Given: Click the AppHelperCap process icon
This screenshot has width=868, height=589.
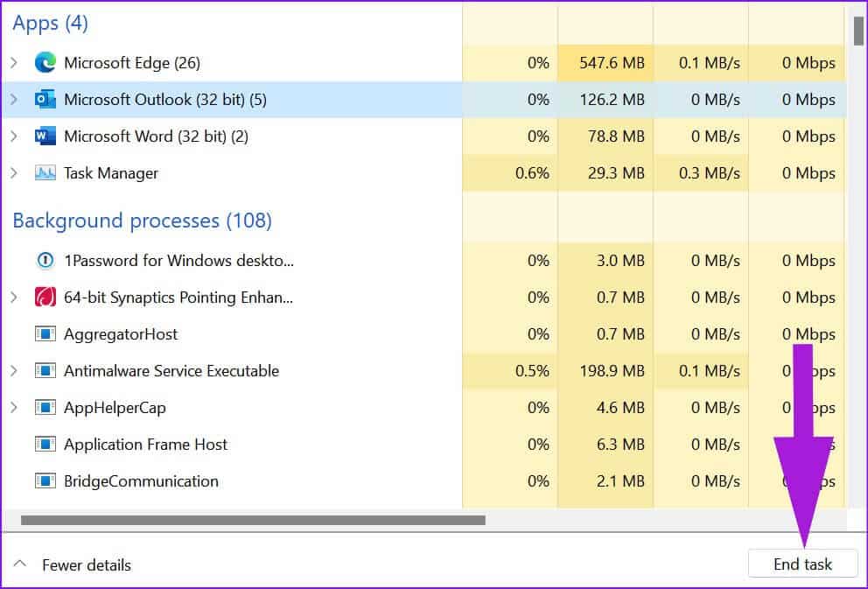Looking at the screenshot, I should pyautogui.click(x=45, y=408).
